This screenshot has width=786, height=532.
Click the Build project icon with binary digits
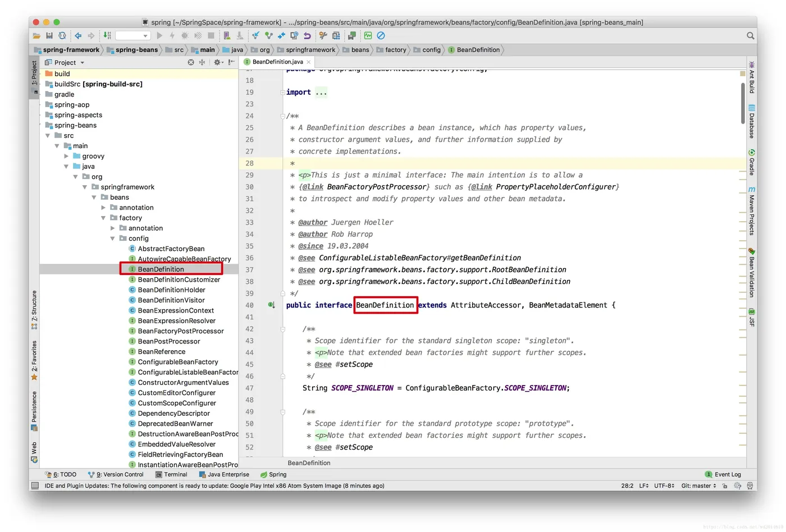(107, 35)
